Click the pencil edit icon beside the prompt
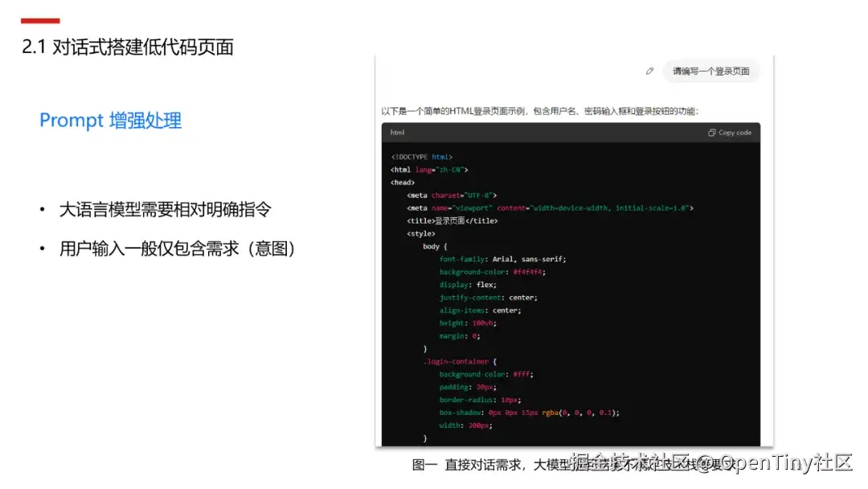This screenshot has width=868, height=489. point(649,71)
